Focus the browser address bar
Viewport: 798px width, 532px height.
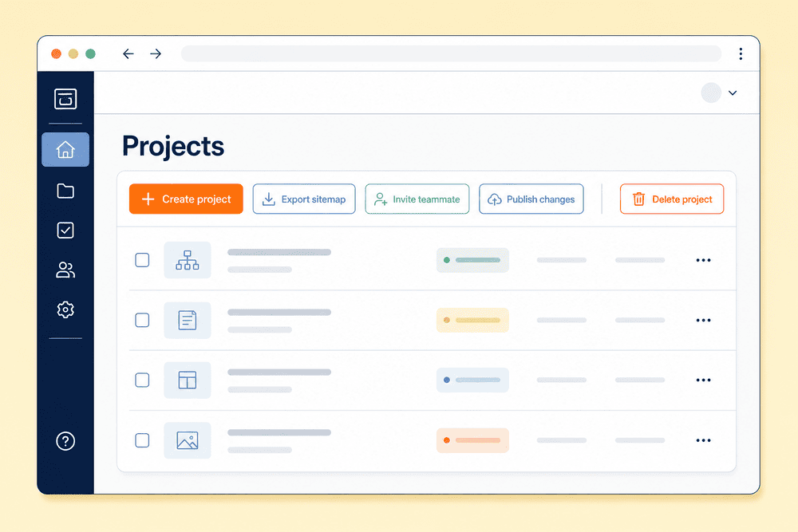click(x=451, y=53)
